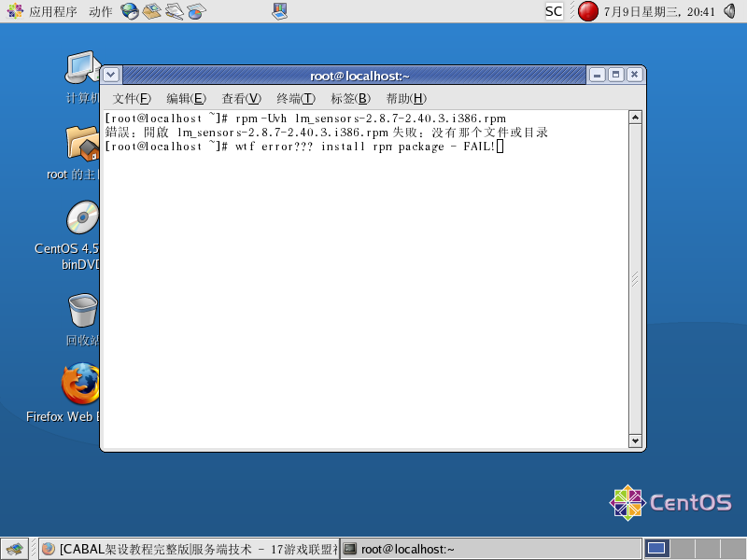Select the CentOS 4.5 binDVD disc icon
Image resolution: width=747 pixels, height=560 pixels.
[x=82, y=219]
